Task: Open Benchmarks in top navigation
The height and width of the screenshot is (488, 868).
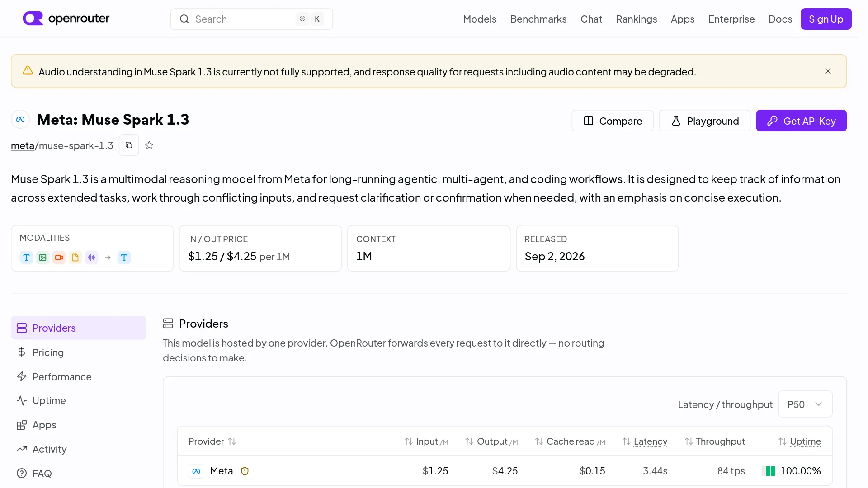Action: (x=538, y=19)
